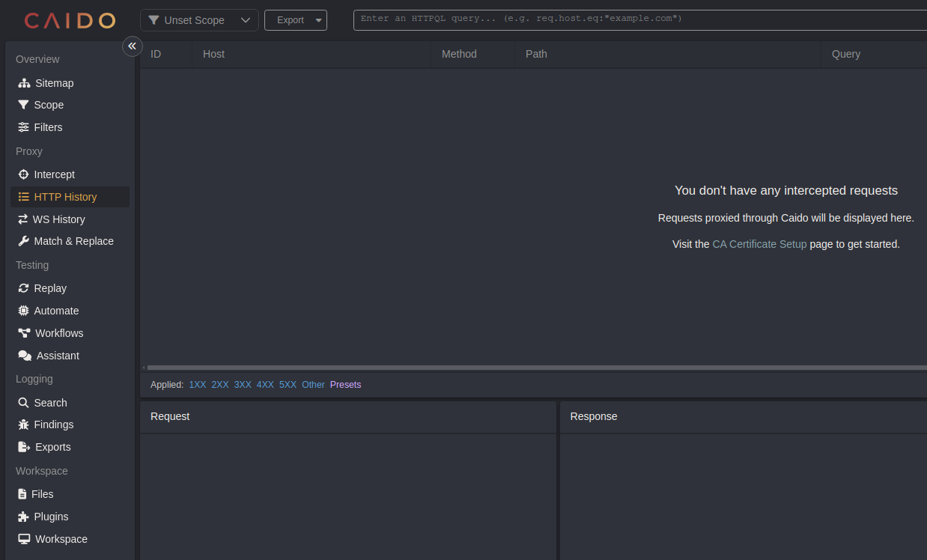927x560 pixels.
Task: Click the scrollbar left arrow
Action: [143, 368]
